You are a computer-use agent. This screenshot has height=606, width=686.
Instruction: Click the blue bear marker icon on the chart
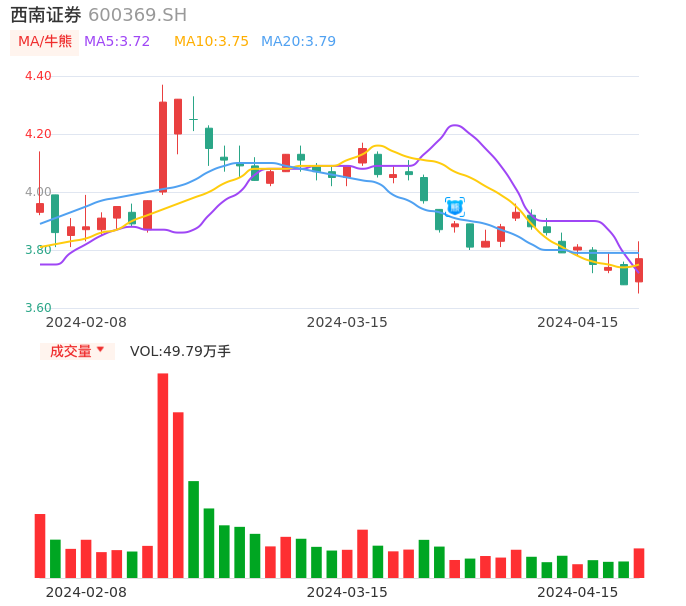click(x=455, y=207)
